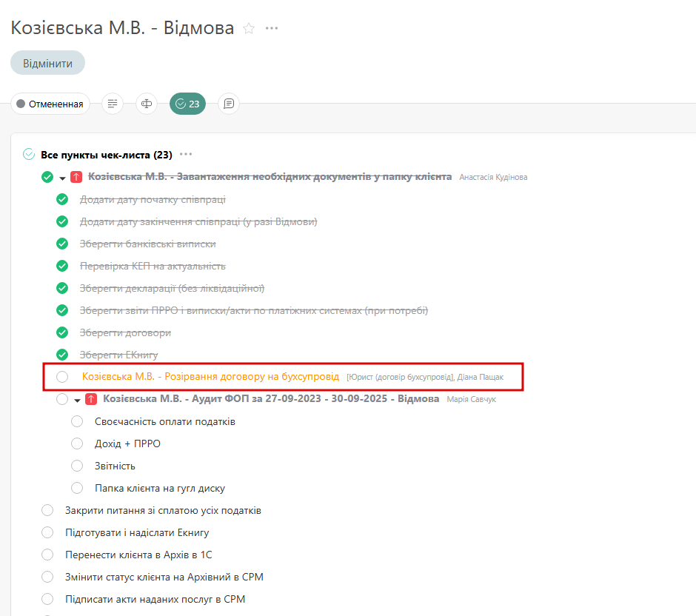Check Папка клієнта на гугл диску
Screen dimensions: 696x616
click(77, 488)
